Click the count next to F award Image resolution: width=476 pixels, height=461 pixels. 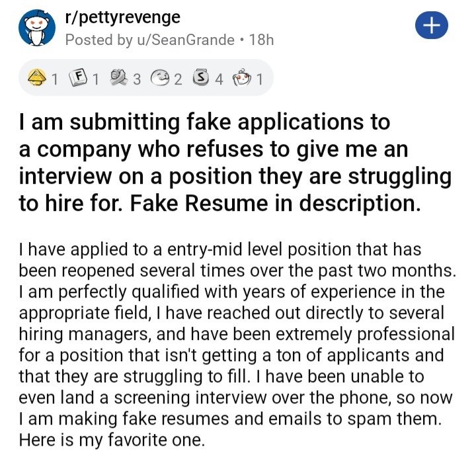coord(95,80)
